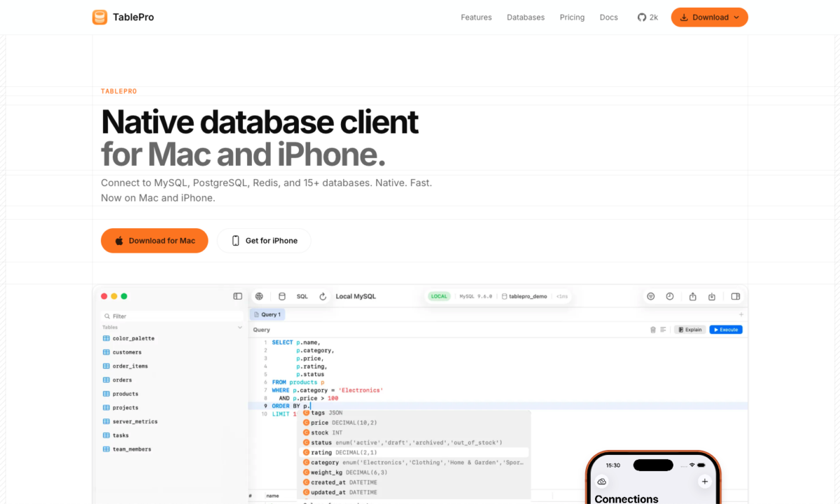Click the export upload toolbar icon
840x504 pixels.
[x=692, y=296]
